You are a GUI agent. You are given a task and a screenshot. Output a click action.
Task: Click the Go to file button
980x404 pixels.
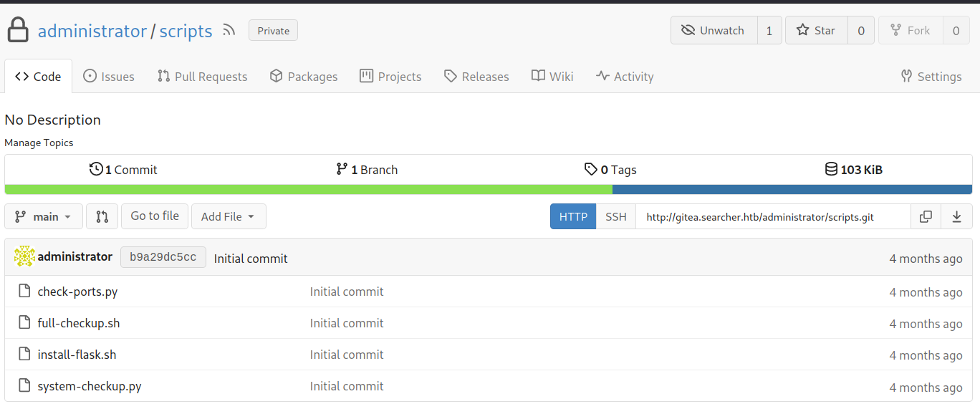pyautogui.click(x=155, y=216)
